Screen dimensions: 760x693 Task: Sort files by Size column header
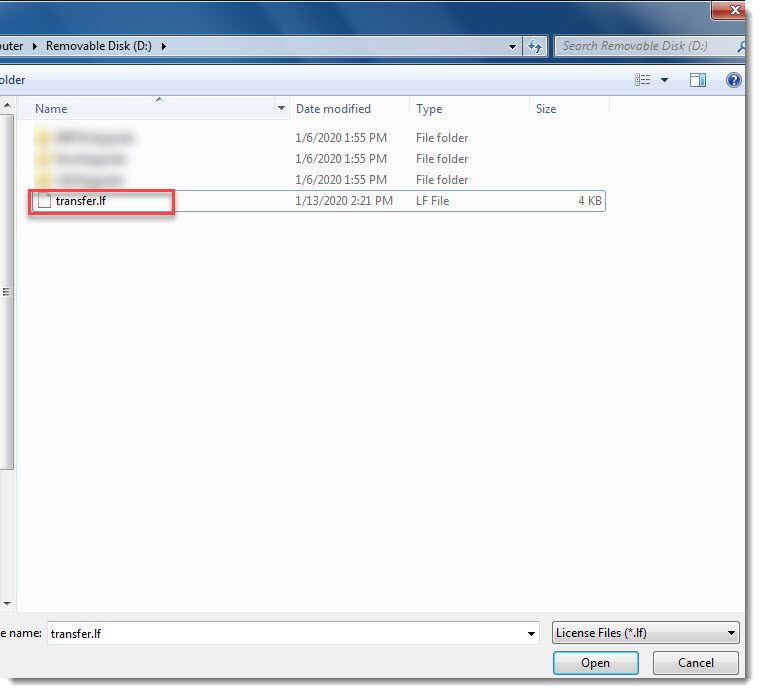(546, 109)
